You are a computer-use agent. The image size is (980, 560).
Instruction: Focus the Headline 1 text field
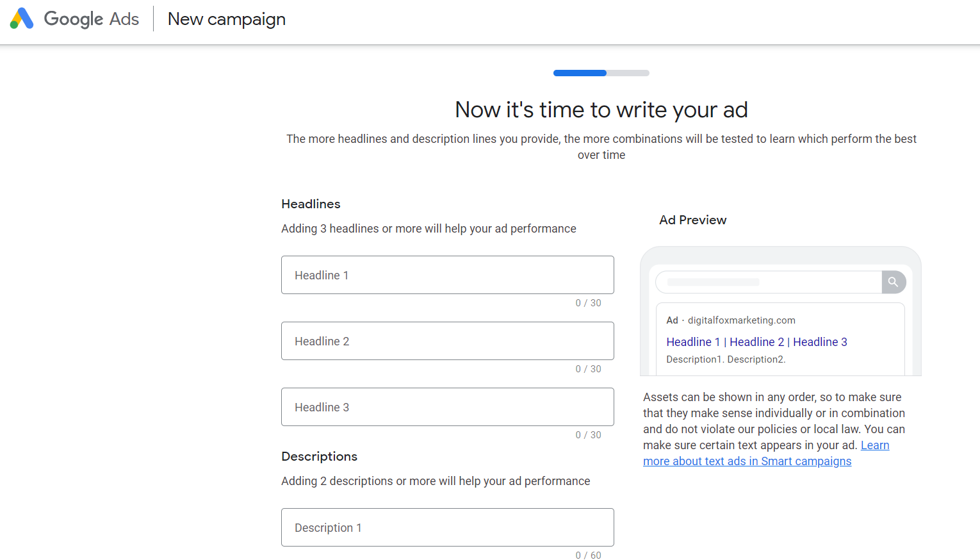pyautogui.click(x=447, y=275)
